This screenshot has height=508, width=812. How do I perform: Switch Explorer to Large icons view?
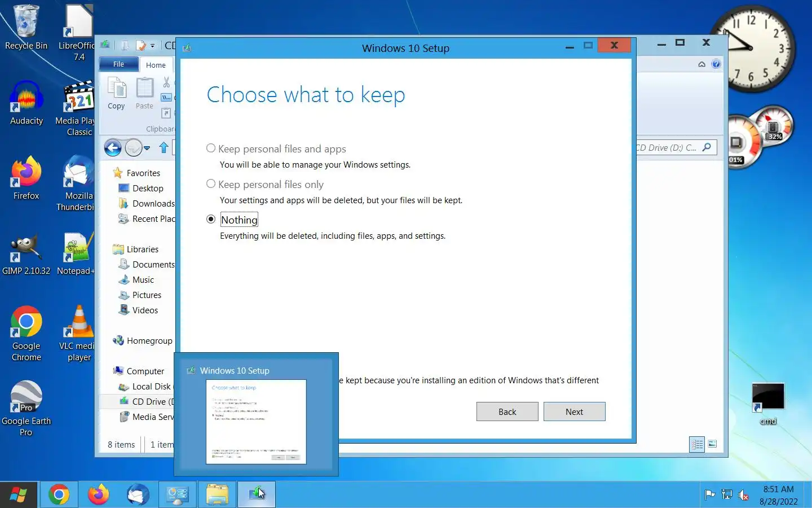712,444
